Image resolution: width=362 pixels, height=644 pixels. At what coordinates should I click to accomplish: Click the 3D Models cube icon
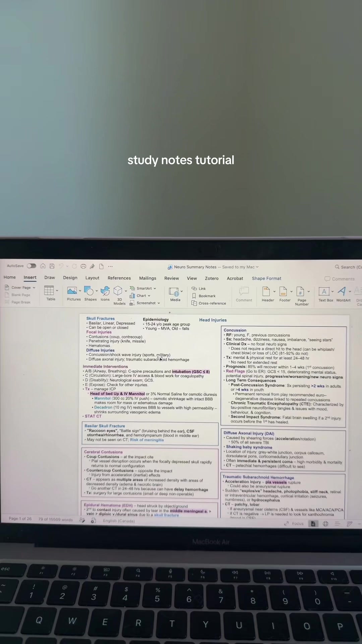118,290
